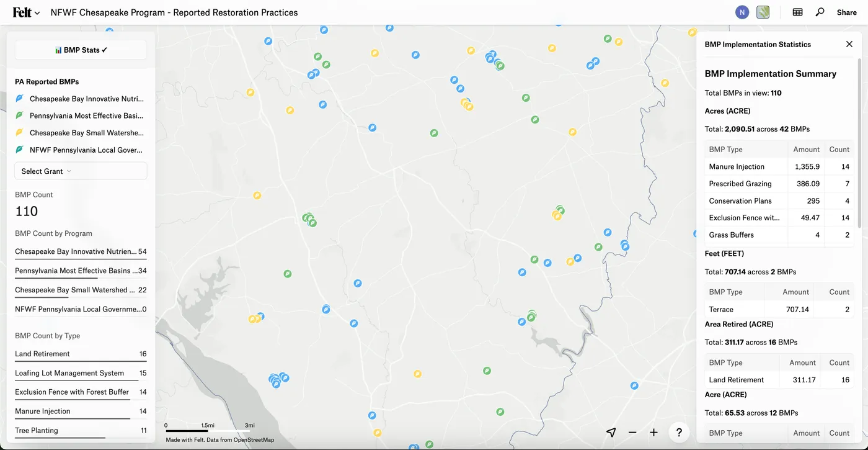Click the locate me arrow icon
This screenshot has height=450, width=868.
611,433
